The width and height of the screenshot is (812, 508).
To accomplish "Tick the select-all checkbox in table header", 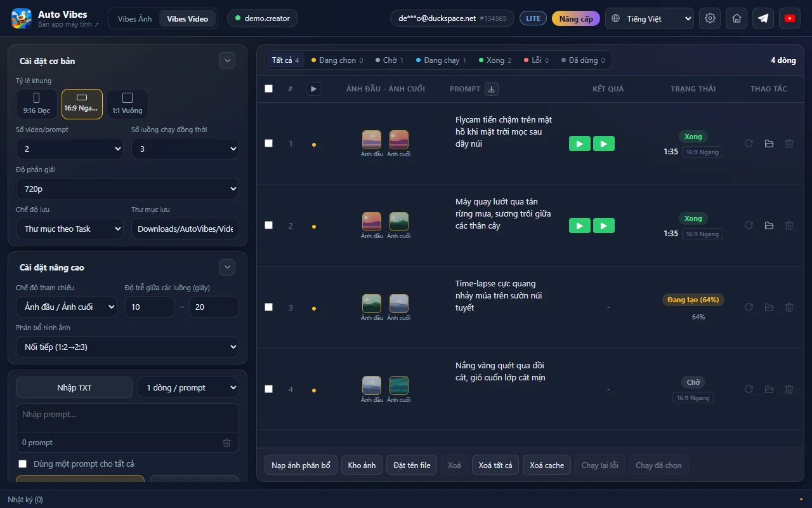I will (268, 89).
